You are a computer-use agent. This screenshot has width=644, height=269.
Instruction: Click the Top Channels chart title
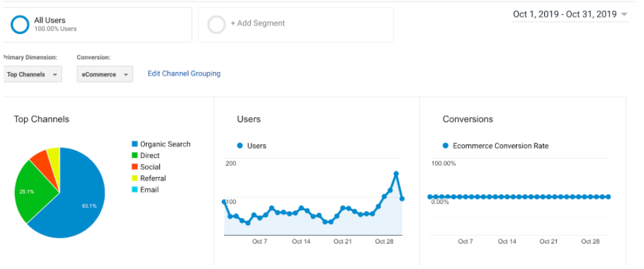tap(42, 120)
